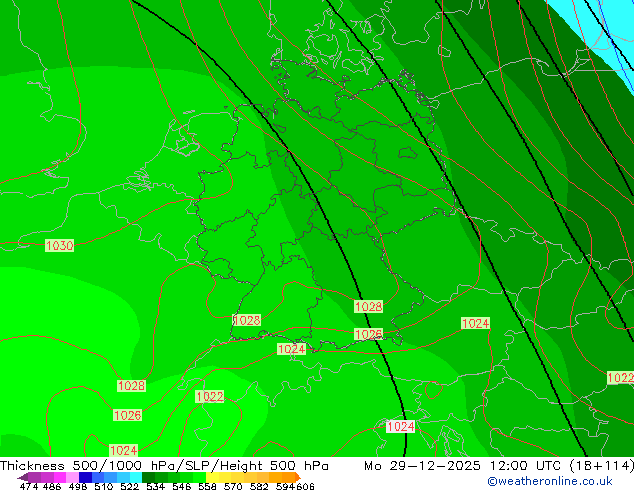Click the map title "Thickness 500/1000 hPa/SLP/Height 500 hPa"
Screen dimensions: 634x490
164,466
